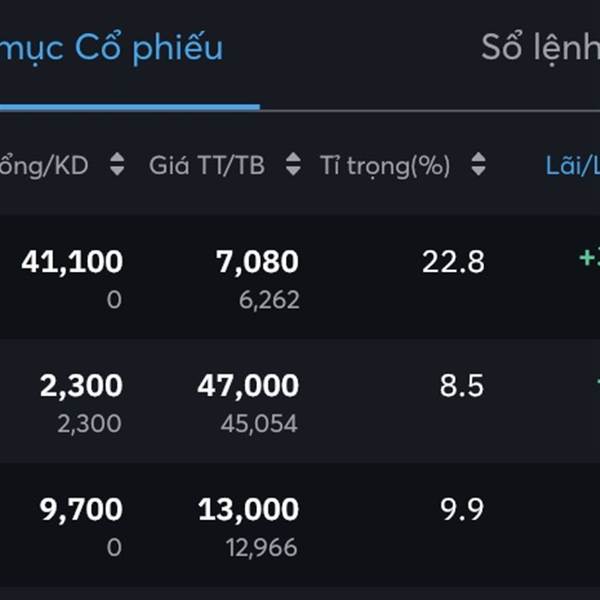Click the 8.5 weight percentage value
600x600 pixels.
[x=462, y=386]
